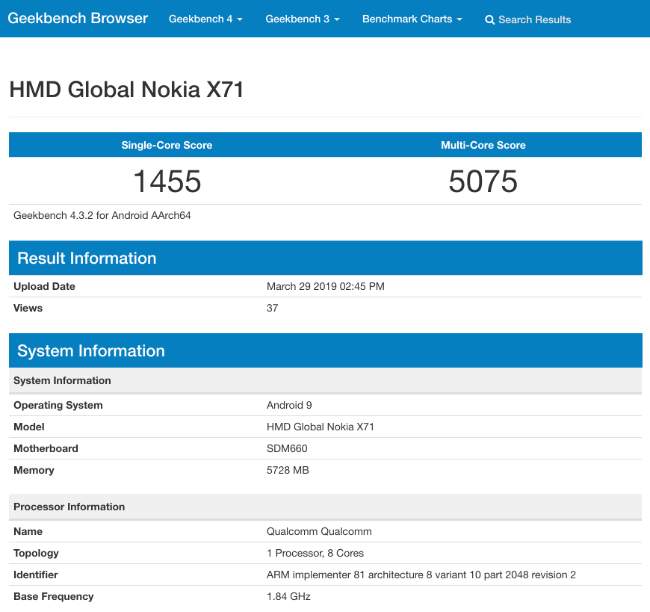Open the Geekbench 4 dropdown menu
The width and height of the screenshot is (650, 612).
(x=205, y=19)
